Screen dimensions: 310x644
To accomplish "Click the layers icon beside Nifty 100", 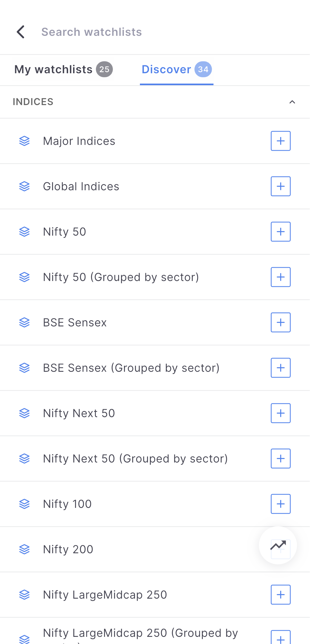I will coord(24,504).
